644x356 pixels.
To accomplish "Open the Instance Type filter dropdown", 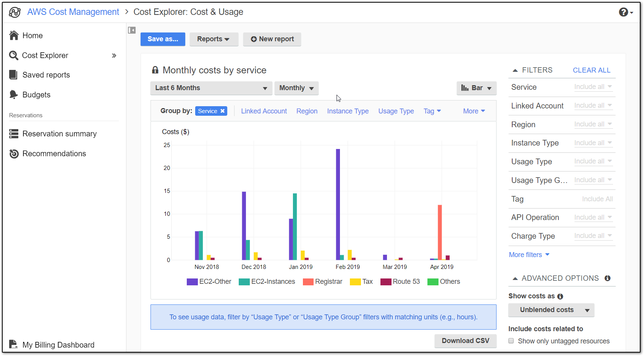I will (593, 143).
